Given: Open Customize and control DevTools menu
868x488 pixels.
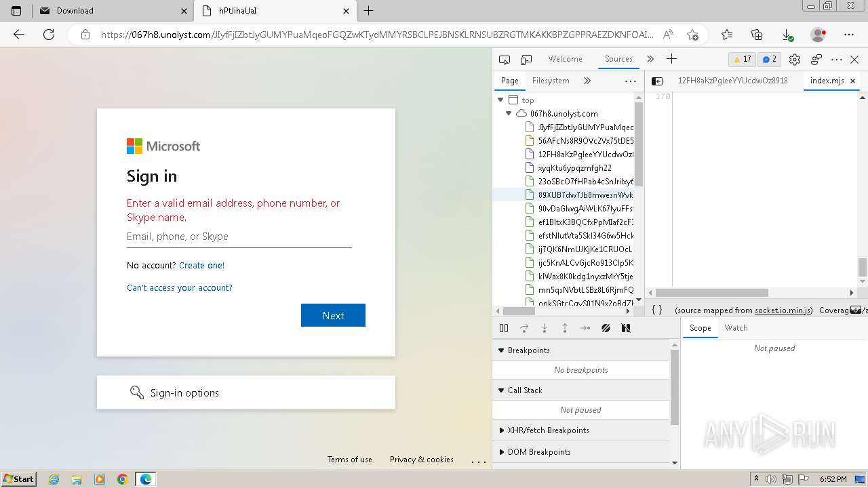Looking at the screenshot, I should pyautogui.click(x=837, y=60).
